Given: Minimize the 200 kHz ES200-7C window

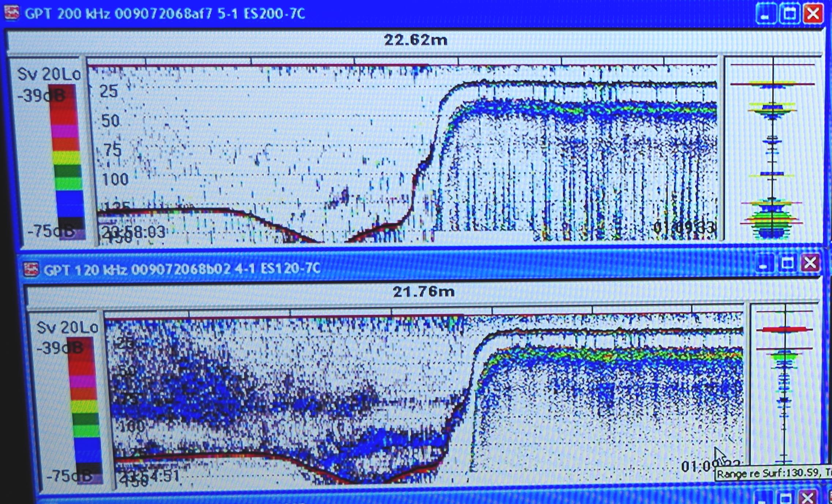Looking at the screenshot, I should click(766, 15).
